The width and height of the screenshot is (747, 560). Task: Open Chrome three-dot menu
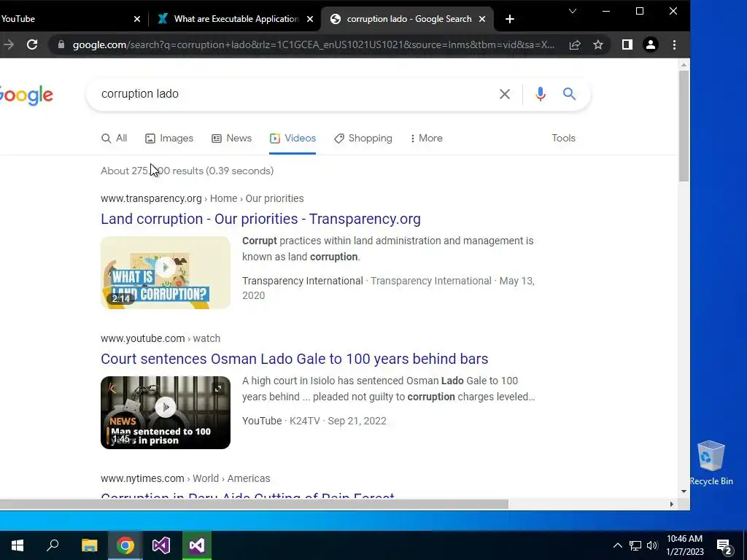tap(674, 44)
